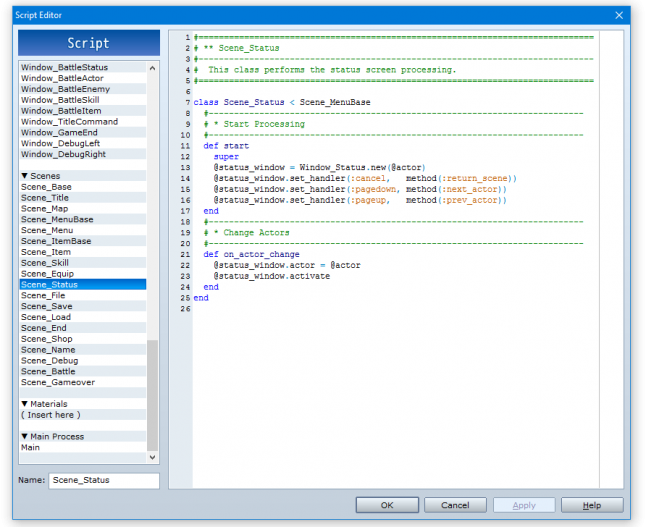This screenshot has height=527, width=646.
Task: Click the scroll down arrow in script list
Action: point(153,457)
